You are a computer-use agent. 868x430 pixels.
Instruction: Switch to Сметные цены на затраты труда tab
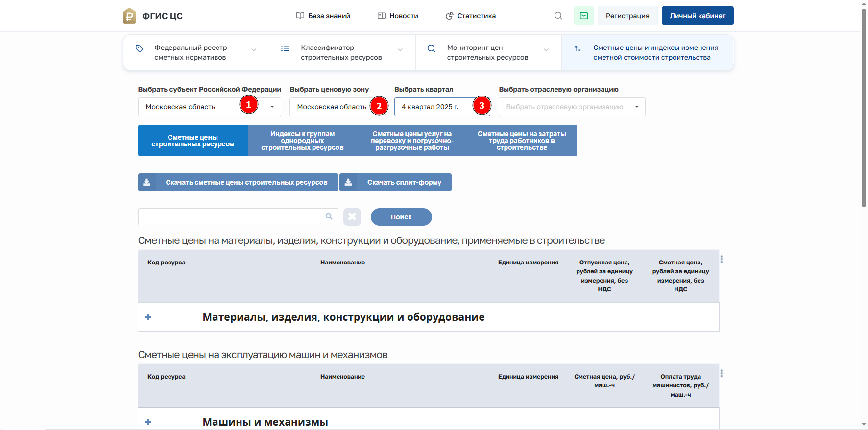tap(522, 141)
